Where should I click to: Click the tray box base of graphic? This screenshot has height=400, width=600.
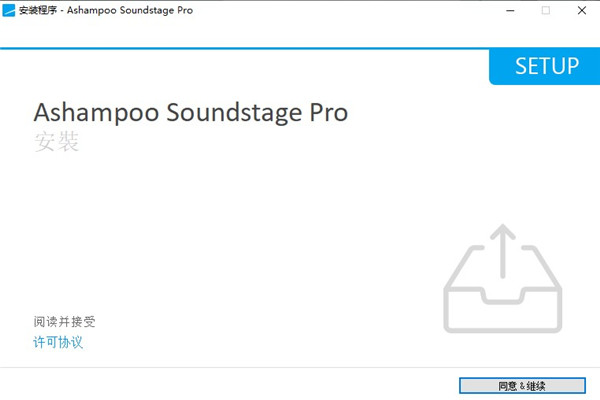(x=503, y=314)
